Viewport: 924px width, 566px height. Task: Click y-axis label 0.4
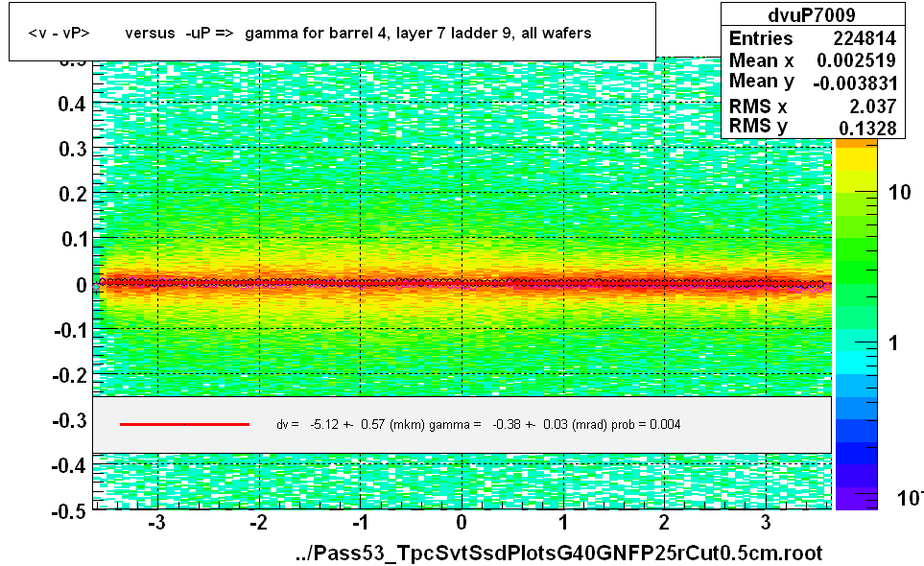(x=72, y=105)
